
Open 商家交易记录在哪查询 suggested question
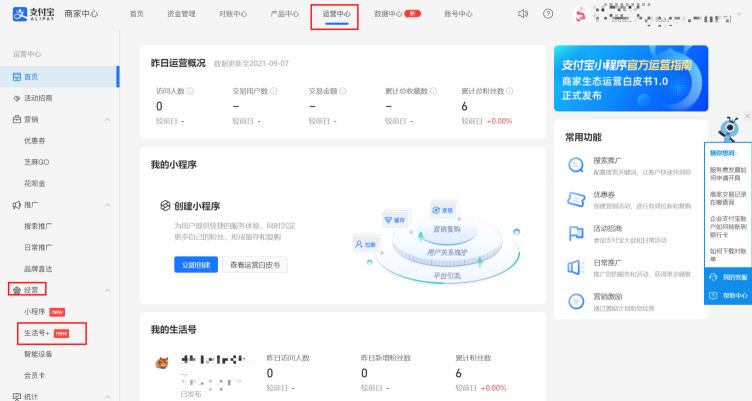pyautogui.click(x=728, y=198)
